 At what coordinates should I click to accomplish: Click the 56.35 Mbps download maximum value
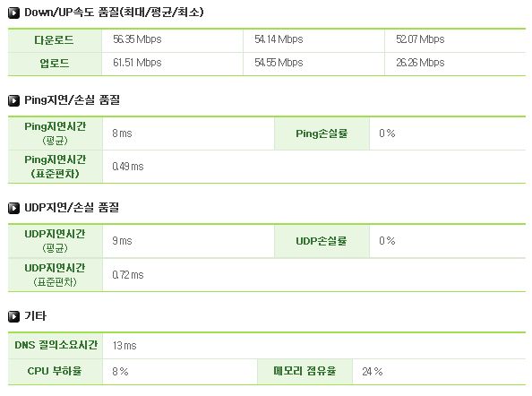(x=137, y=39)
